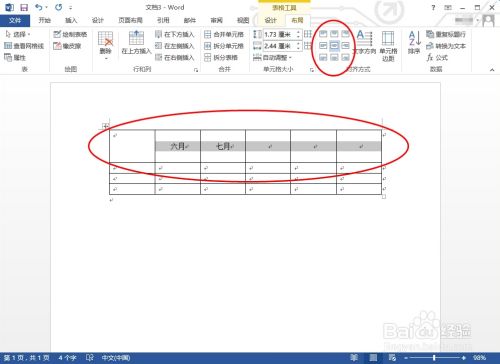This screenshot has width=500, height=364.
Task: Open the 自动调整 (AutoFit) dropdown
Action: [x=272, y=58]
